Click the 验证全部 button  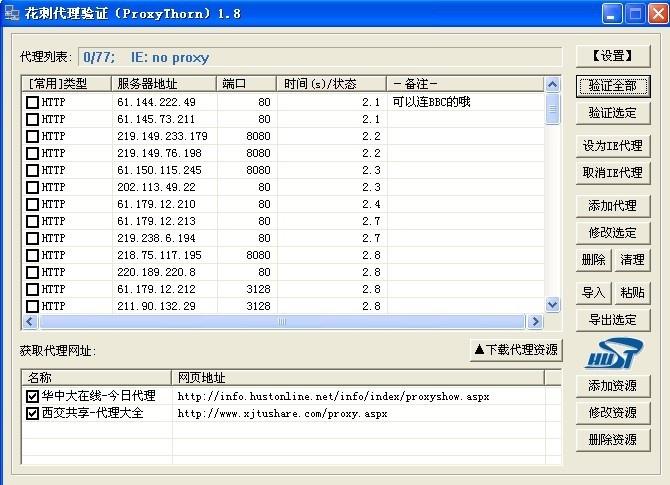pos(613,86)
